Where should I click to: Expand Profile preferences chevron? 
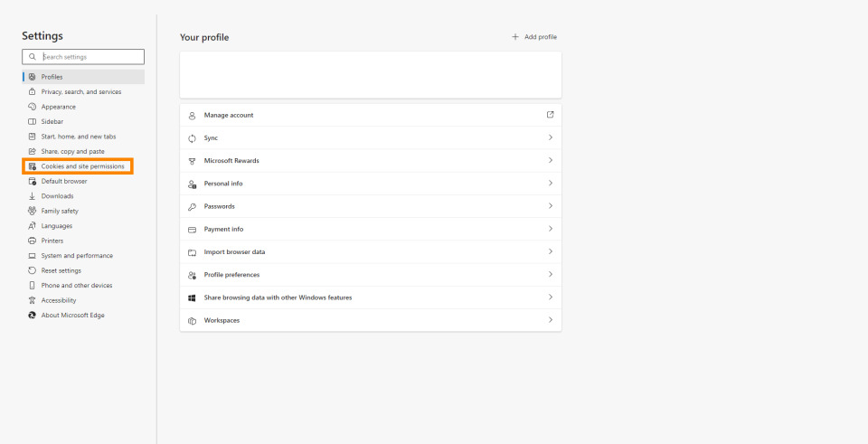click(550, 275)
